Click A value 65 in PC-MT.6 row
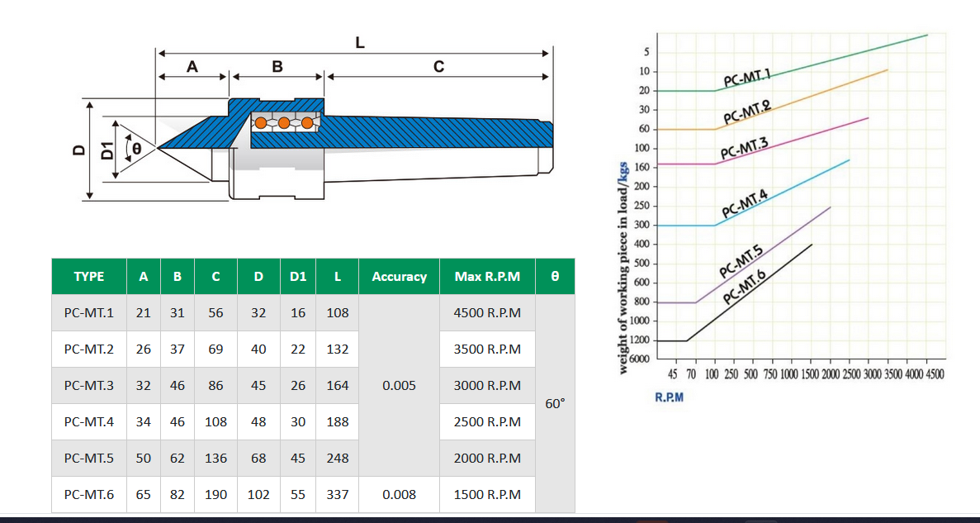Viewport: 980px width, 523px height. (144, 495)
